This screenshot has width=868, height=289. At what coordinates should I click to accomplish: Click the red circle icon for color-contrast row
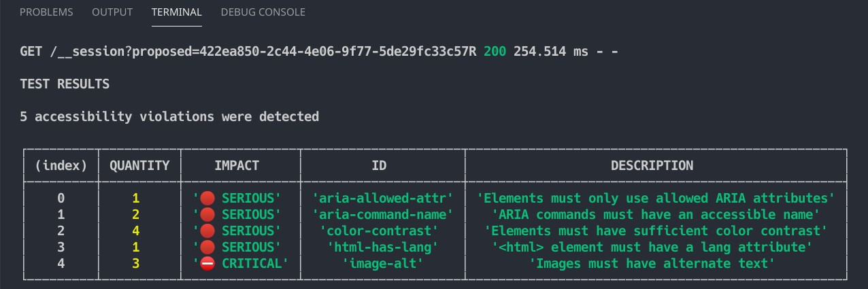pos(208,231)
